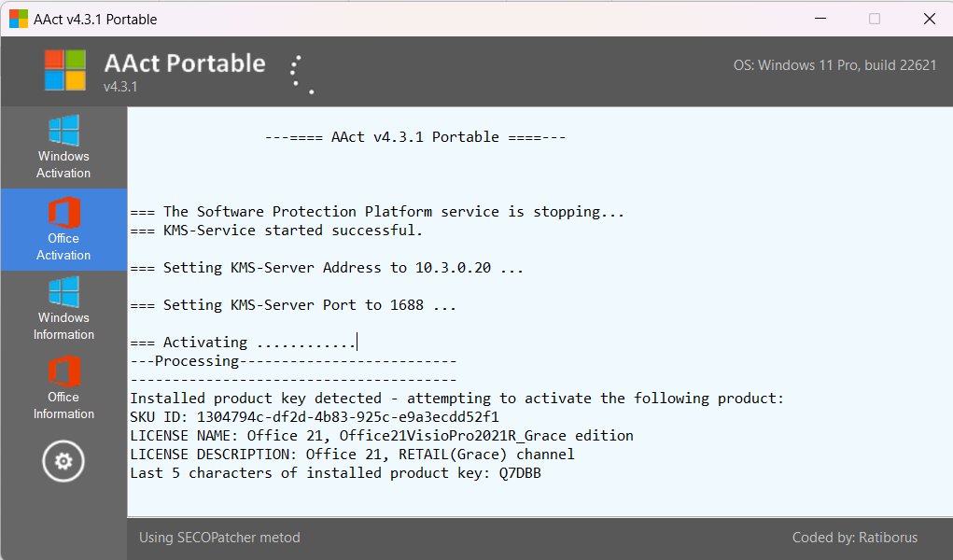This screenshot has height=560, width=953.
Task: Click the LICENSE NAME Office21VisioPro2021R_Grace line
Action: click(382, 436)
